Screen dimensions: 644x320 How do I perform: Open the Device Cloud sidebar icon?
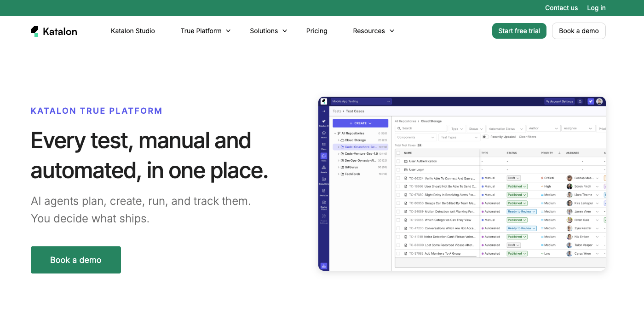(324, 204)
